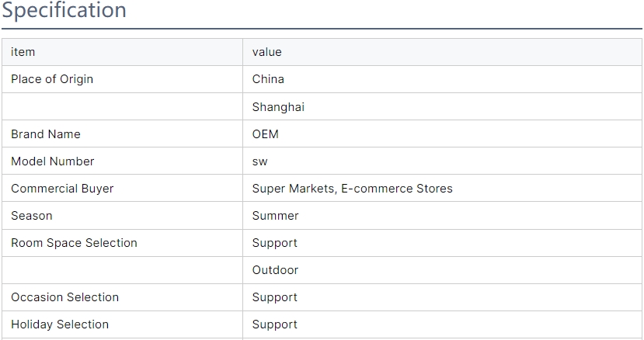Screen dimensions: 644x340
Task: Click the China value cell
Action: tap(268, 79)
